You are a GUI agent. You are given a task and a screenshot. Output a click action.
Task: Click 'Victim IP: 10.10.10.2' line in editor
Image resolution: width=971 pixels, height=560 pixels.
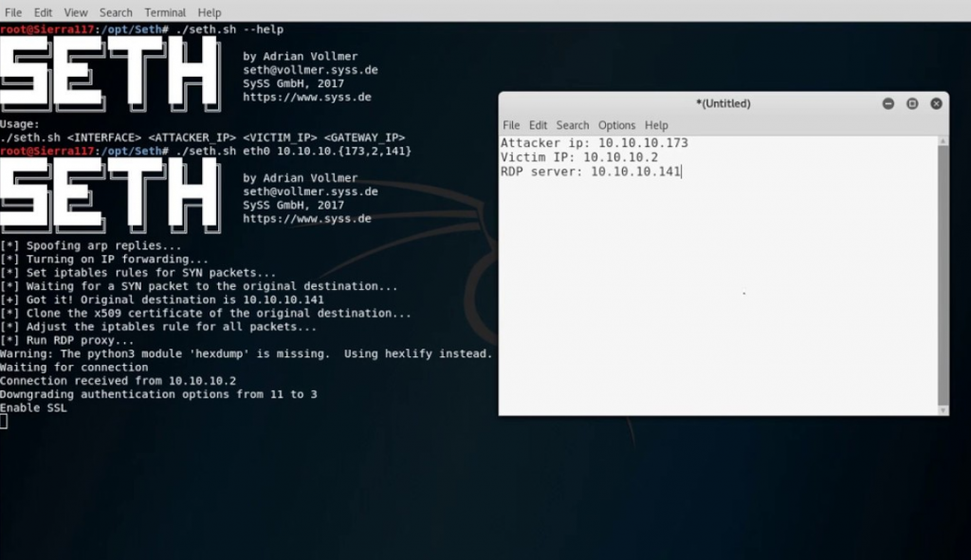[579, 157]
